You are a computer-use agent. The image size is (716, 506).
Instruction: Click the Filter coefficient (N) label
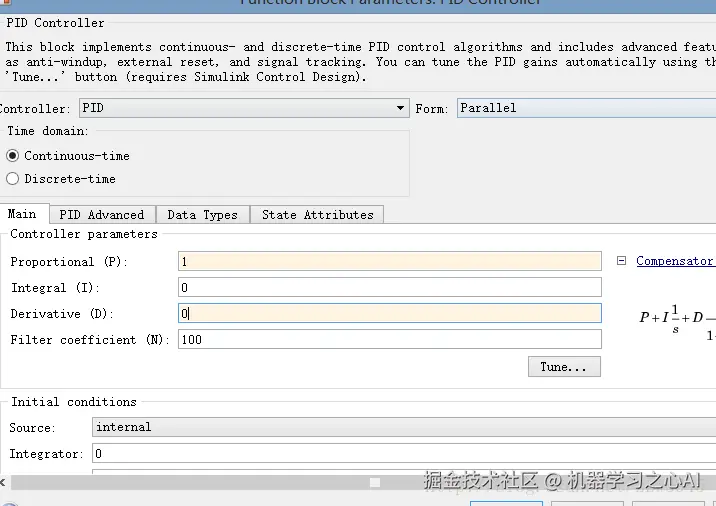coord(90,340)
